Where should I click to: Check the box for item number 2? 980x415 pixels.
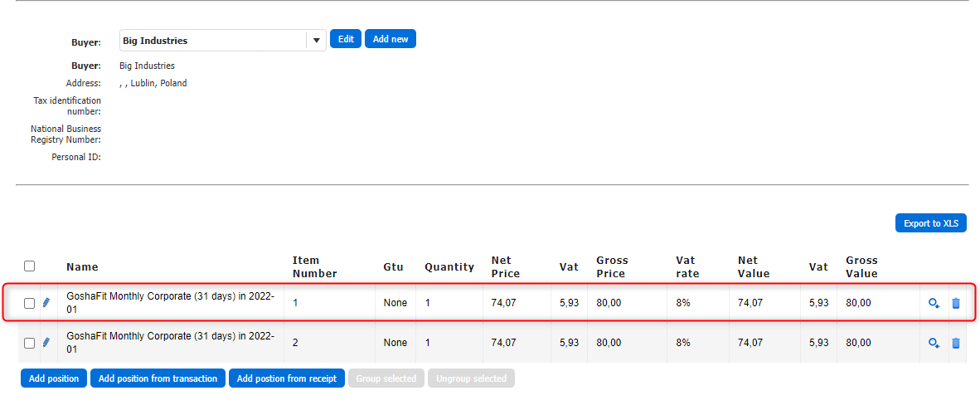pos(30,343)
